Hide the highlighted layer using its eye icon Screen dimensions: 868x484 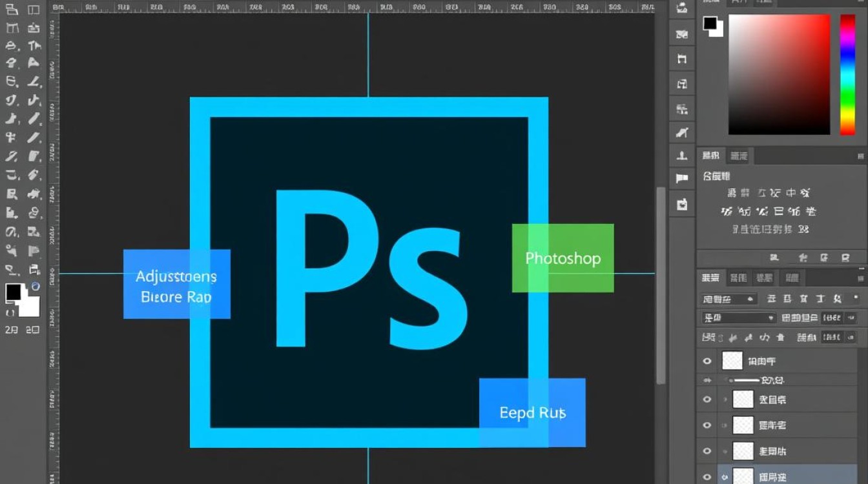click(x=707, y=477)
